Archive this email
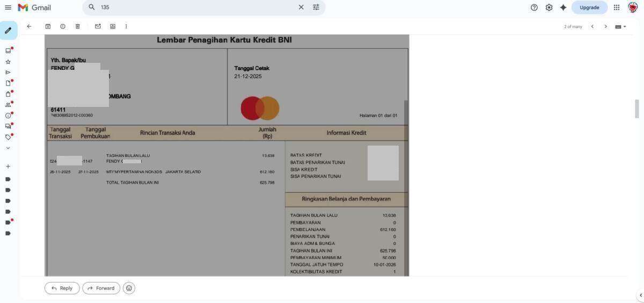The image size is (644, 303). pyautogui.click(x=48, y=26)
